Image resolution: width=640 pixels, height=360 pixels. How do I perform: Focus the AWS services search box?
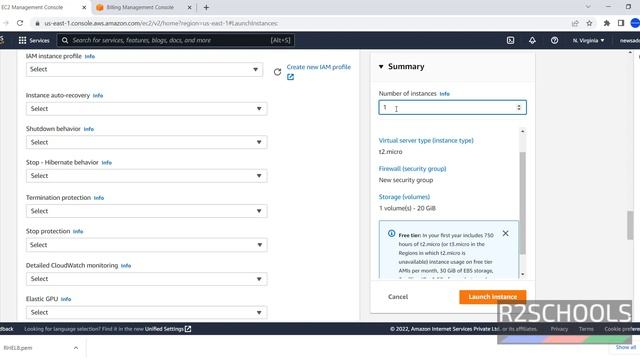coord(176,40)
